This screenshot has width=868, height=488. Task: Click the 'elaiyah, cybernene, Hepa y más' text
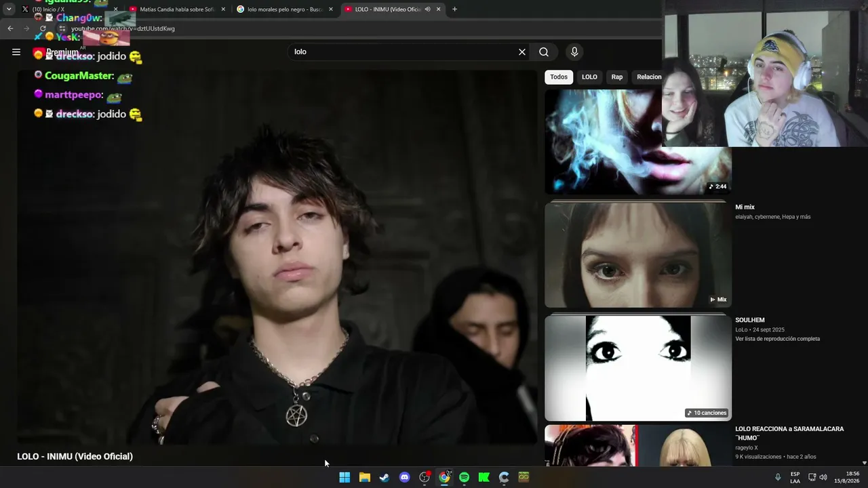(x=772, y=217)
